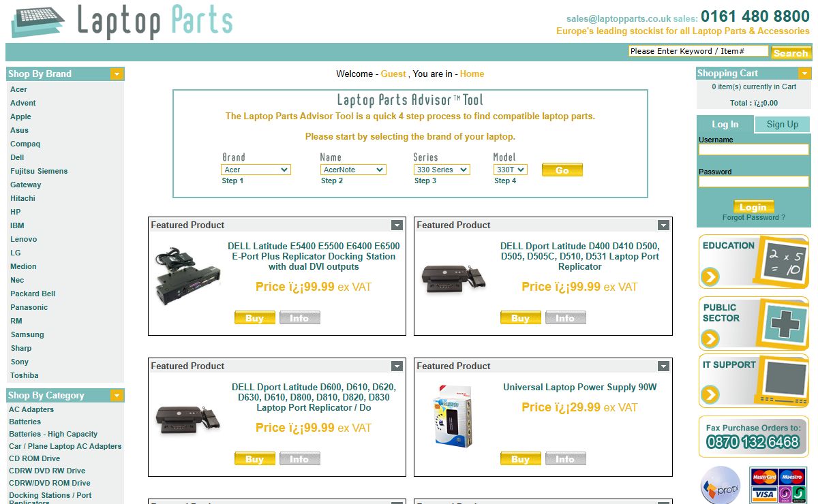Click the Guest link

click(393, 74)
